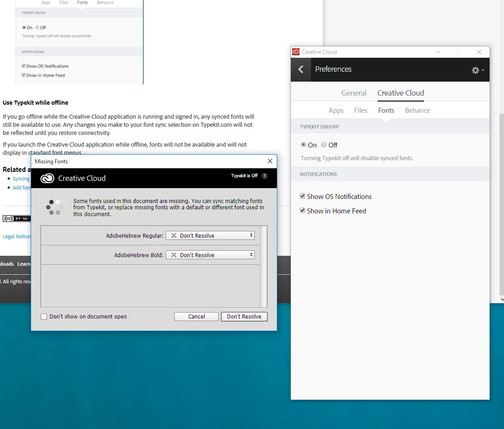Open the Legal Notices link
The width and height of the screenshot is (504, 429).
coord(17,236)
